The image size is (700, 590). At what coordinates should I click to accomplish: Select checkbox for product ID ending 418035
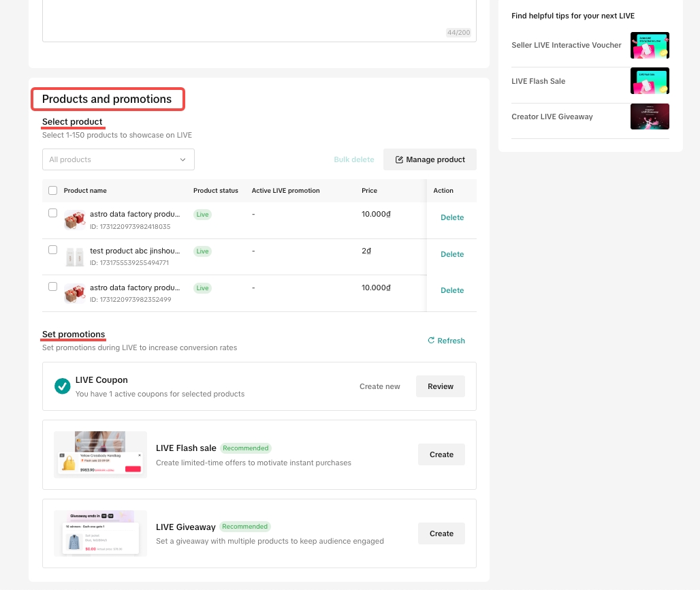click(53, 213)
